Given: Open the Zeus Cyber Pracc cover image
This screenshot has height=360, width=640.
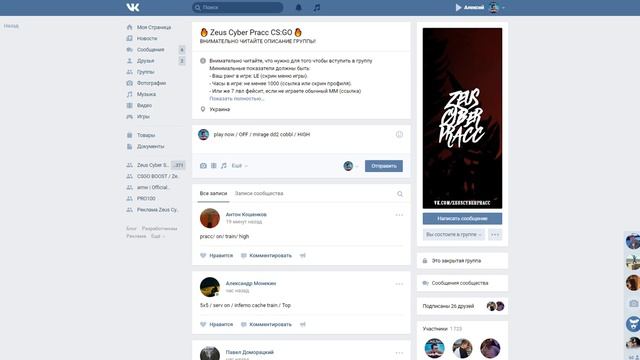Looking at the screenshot, I should point(462,118).
